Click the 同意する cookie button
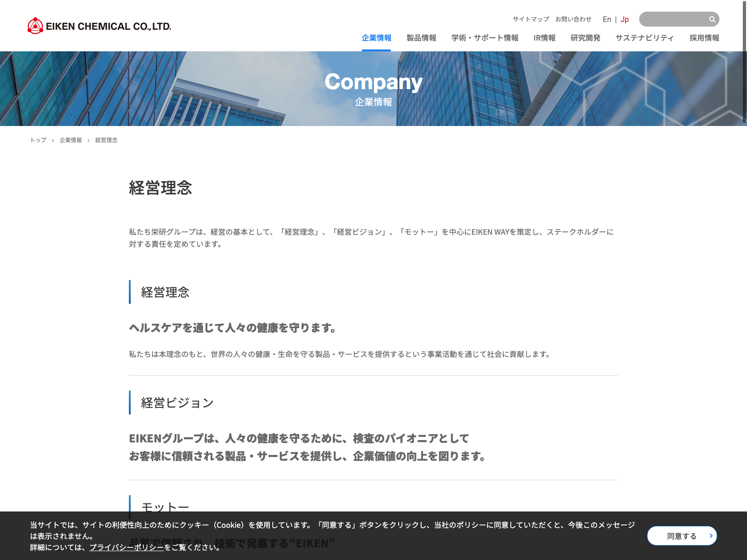The image size is (747, 560). coord(682,536)
